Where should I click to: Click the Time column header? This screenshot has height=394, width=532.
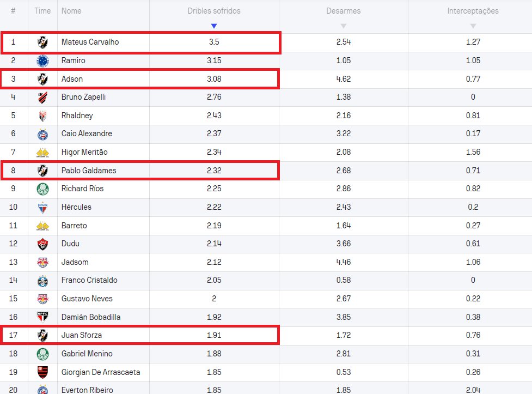42,11
